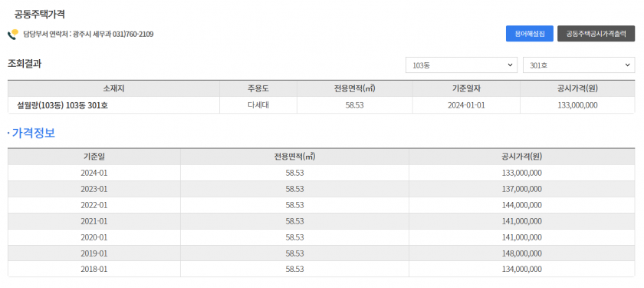Select the 2022-01 date cell
644x288 pixels.
94,205
